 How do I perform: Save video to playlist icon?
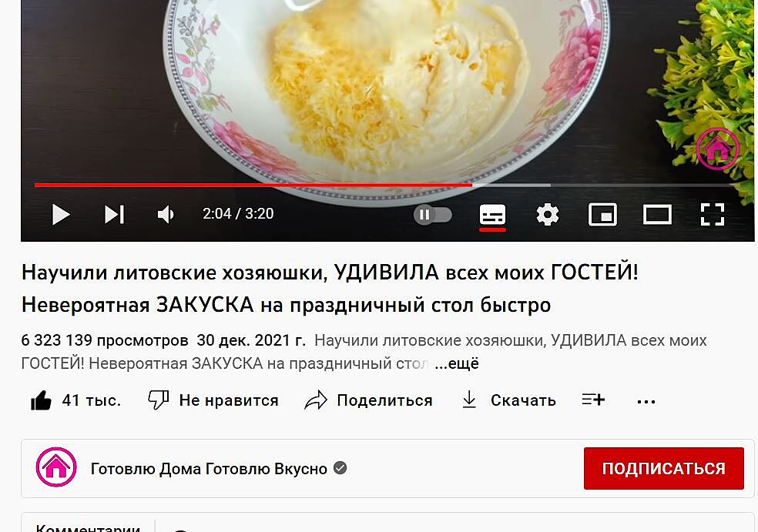click(x=593, y=400)
